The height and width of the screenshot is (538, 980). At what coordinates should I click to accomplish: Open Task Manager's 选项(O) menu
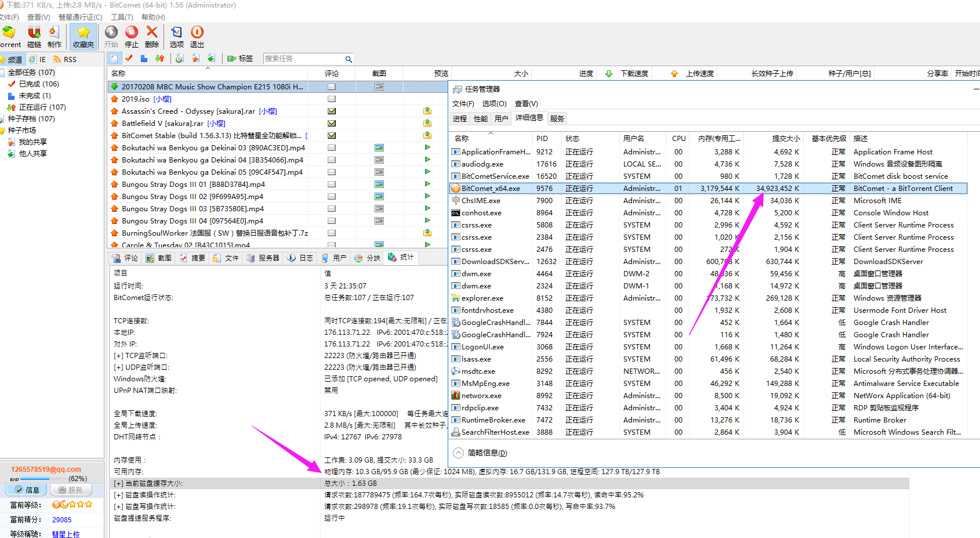495,104
